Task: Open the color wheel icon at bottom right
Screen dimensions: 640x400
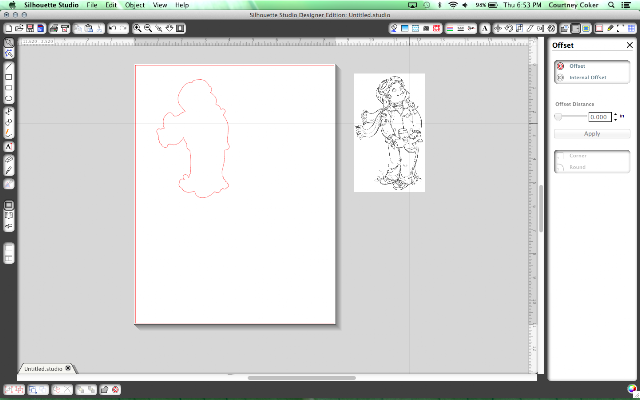Action: [632, 389]
